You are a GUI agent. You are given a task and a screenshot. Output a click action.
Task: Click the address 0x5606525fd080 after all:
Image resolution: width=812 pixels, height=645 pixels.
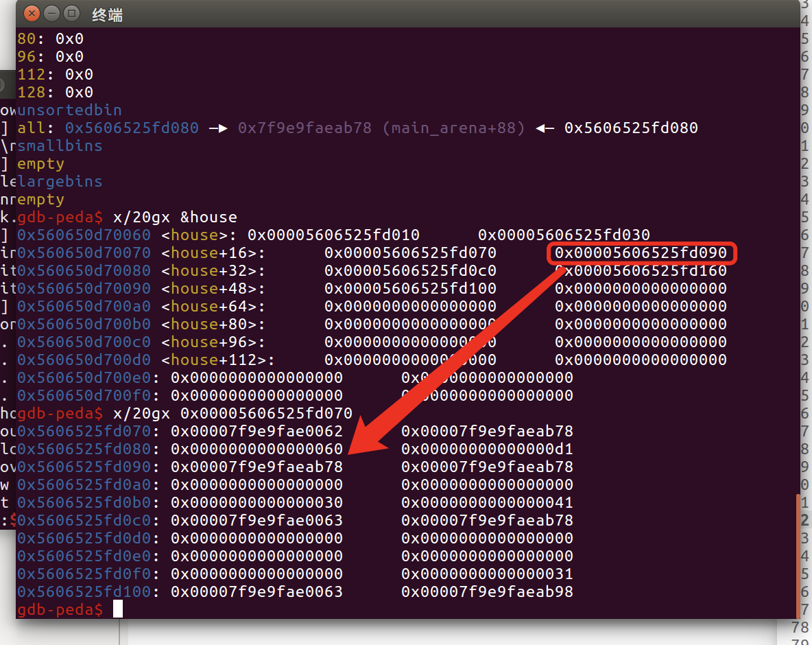pyautogui.click(x=132, y=128)
